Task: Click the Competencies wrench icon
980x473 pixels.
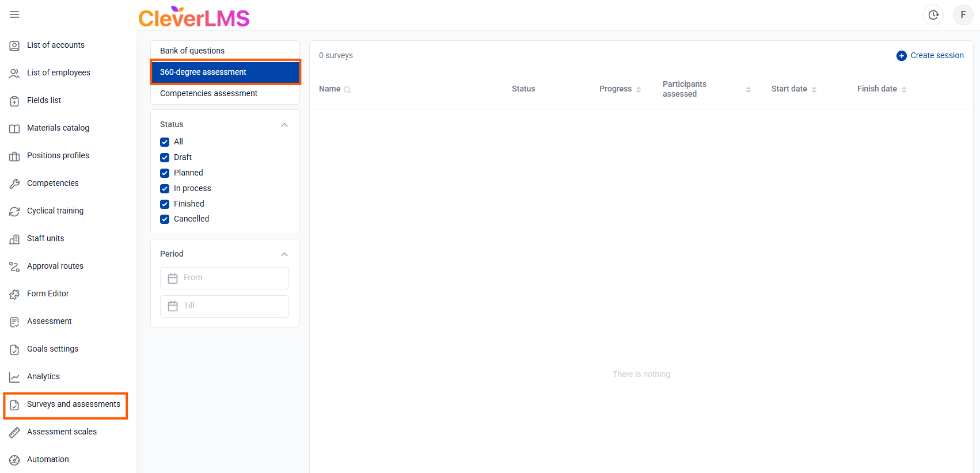Action: (14, 184)
